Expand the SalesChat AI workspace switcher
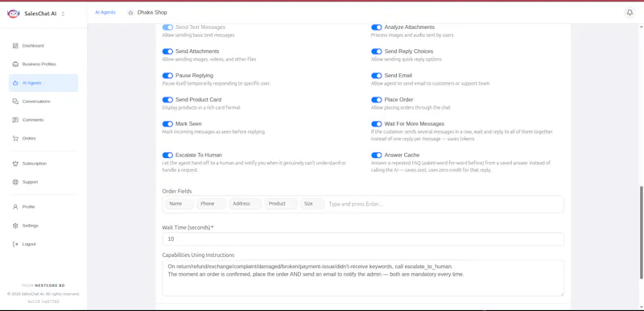Screen dimensions: 644x311 click(x=63, y=14)
